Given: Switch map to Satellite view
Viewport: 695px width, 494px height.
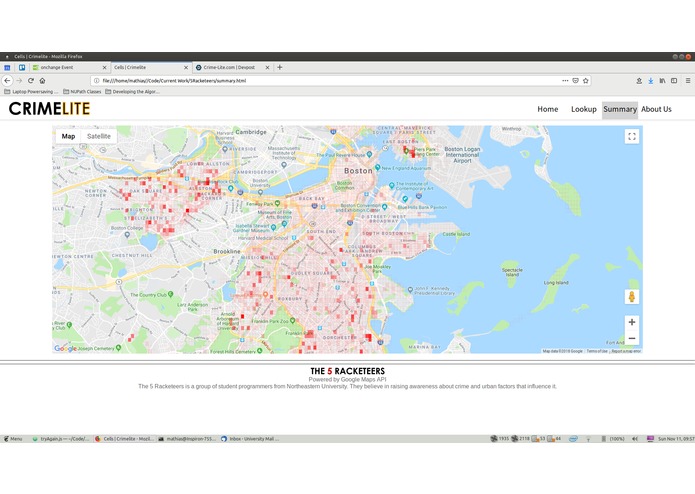Looking at the screenshot, I should 98,136.
